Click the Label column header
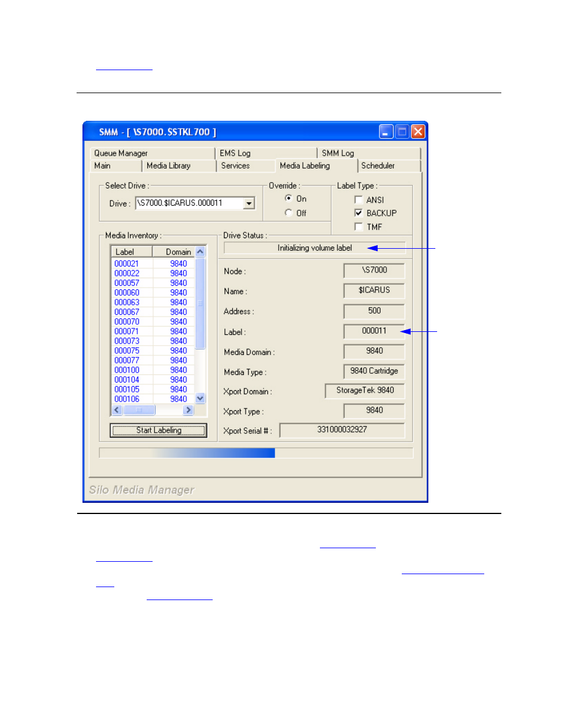Image resolution: width=562 pixels, height=728 pixels. (132, 252)
